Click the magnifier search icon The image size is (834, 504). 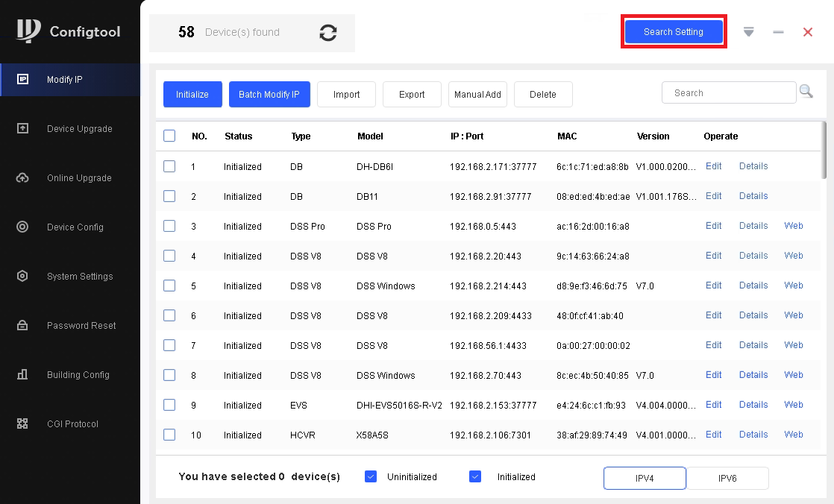point(806,92)
